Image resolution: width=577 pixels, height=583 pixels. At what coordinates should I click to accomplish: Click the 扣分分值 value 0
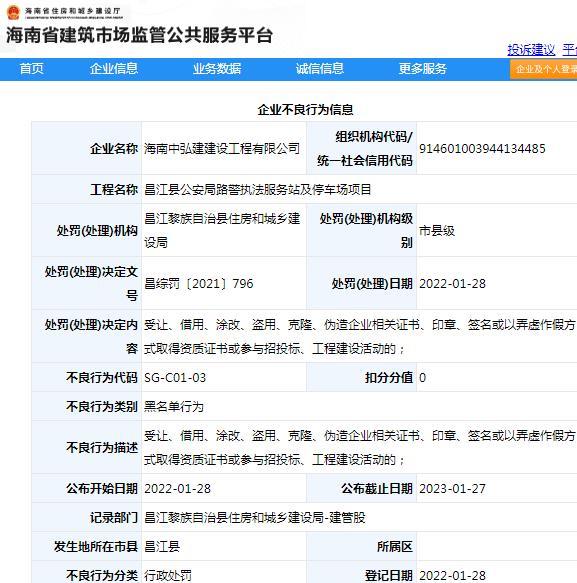point(422,378)
